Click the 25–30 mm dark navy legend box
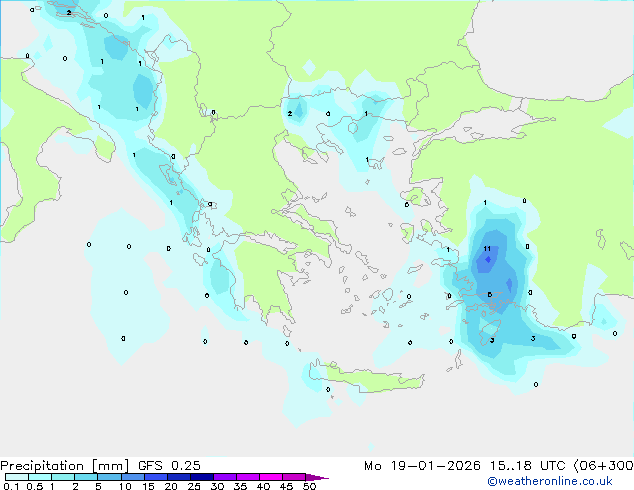This screenshot has width=634, height=490. 201,477
